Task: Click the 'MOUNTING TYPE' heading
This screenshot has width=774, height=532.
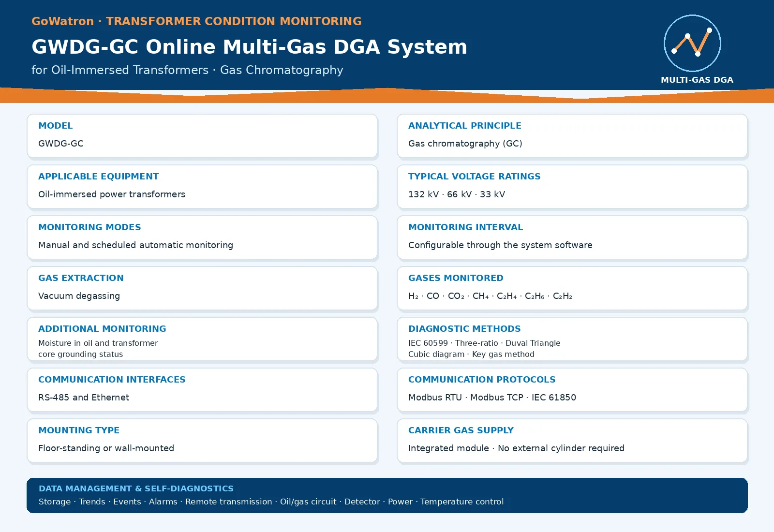Action: point(79,430)
